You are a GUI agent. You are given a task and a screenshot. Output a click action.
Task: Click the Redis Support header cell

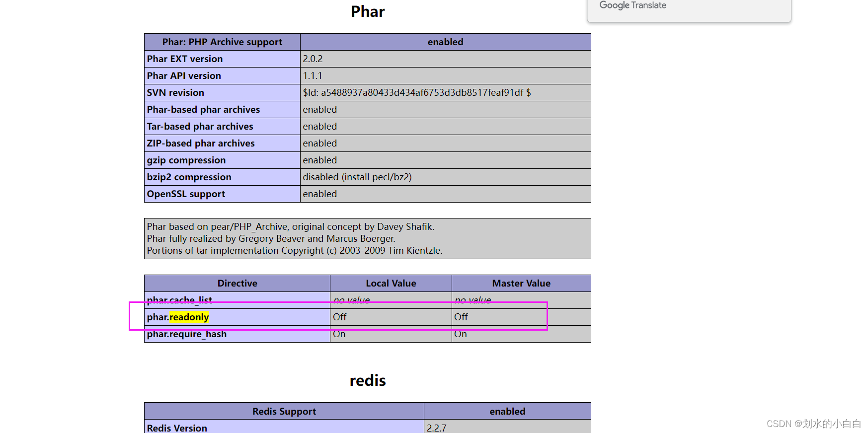(284, 411)
